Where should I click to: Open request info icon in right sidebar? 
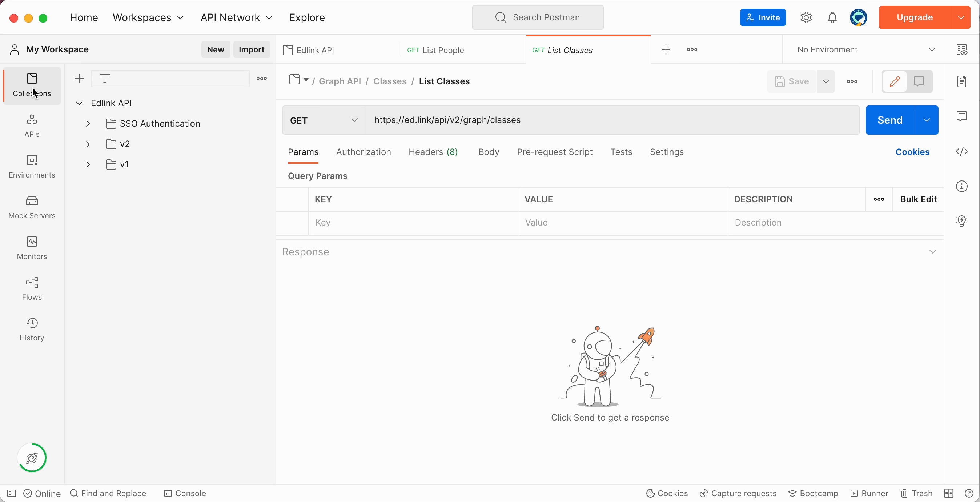click(x=962, y=187)
